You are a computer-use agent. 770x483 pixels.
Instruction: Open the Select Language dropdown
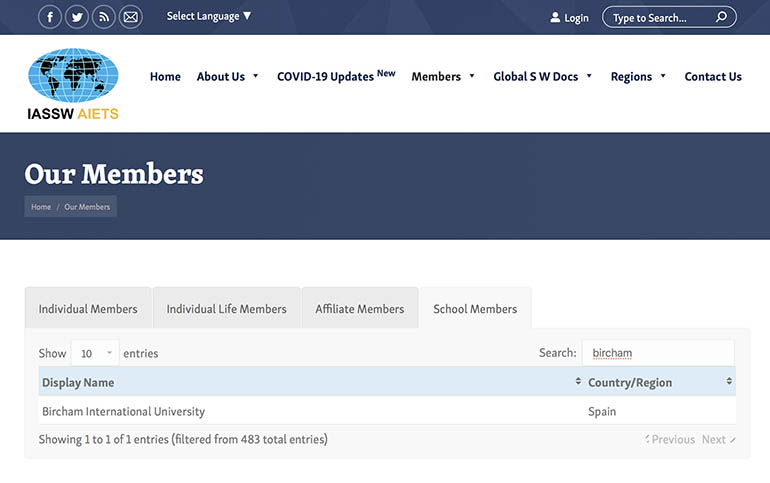pos(209,16)
